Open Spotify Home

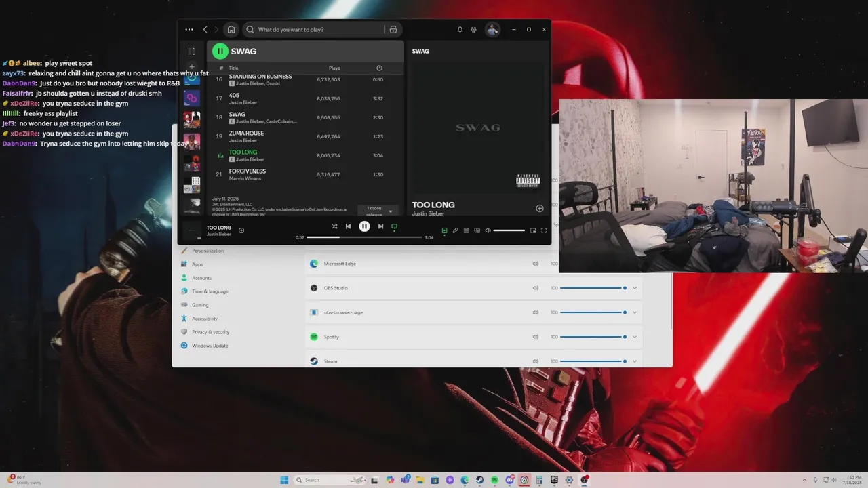(x=231, y=30)
